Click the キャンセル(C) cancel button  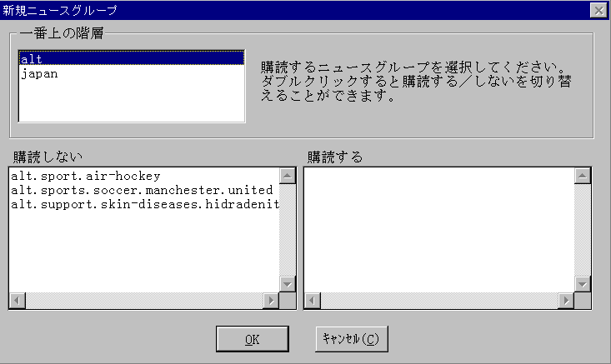coord(352,339)
